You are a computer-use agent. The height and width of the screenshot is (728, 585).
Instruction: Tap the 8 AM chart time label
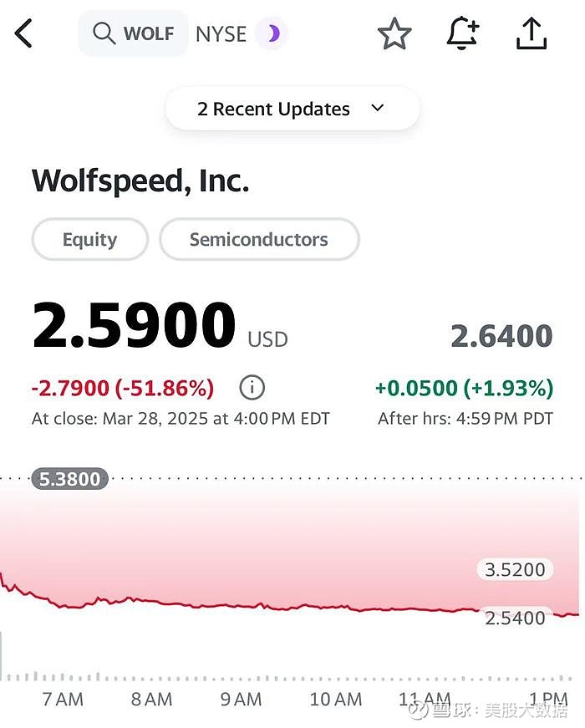pos(152,700)
